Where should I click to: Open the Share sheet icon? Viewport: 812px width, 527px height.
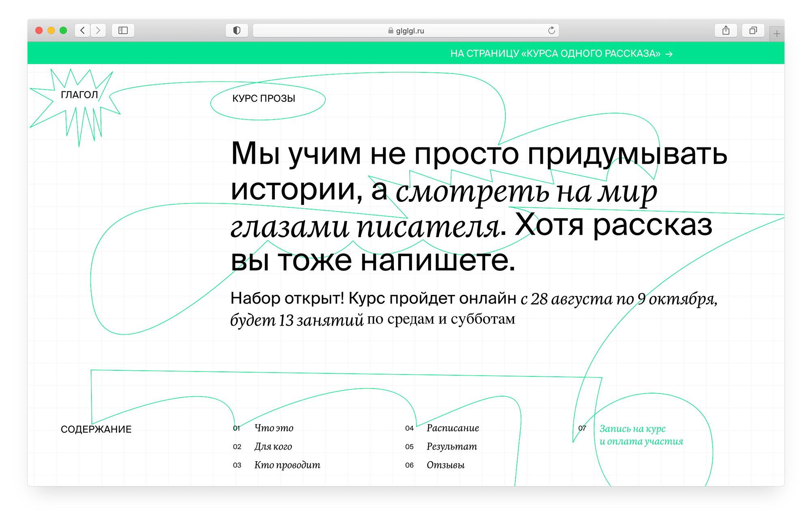tap(726, 30)
